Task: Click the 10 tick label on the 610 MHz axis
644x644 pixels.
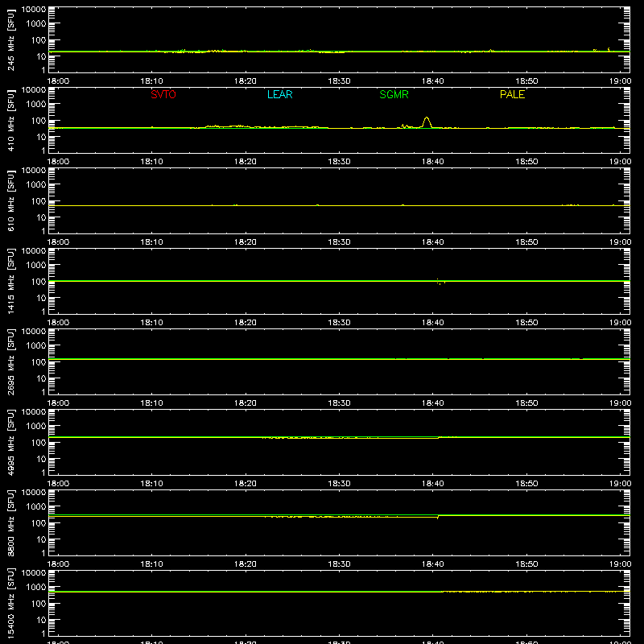Action: point(41,217)
